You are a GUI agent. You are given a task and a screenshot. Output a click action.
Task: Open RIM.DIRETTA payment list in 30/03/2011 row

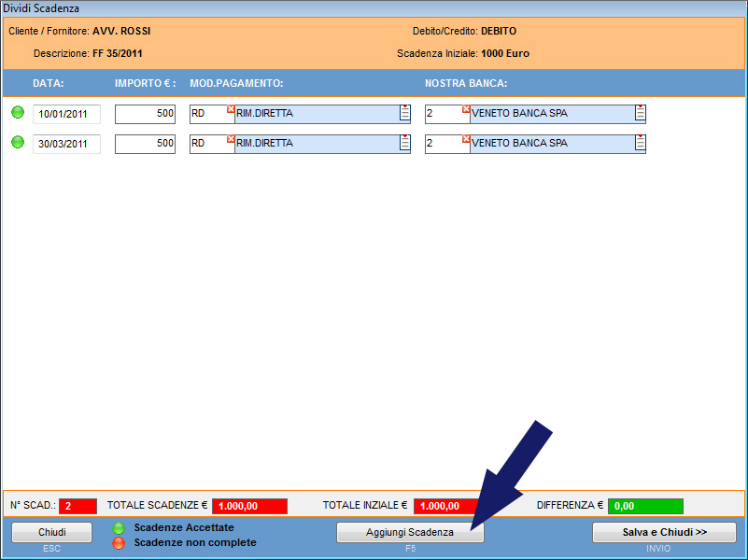404,144
